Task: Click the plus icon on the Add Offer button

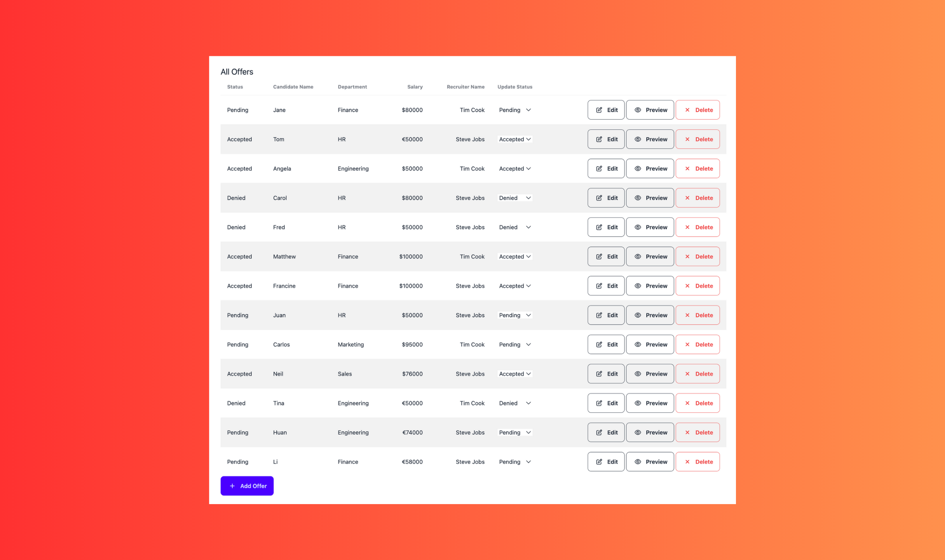Action: click(x=232, y=485)
